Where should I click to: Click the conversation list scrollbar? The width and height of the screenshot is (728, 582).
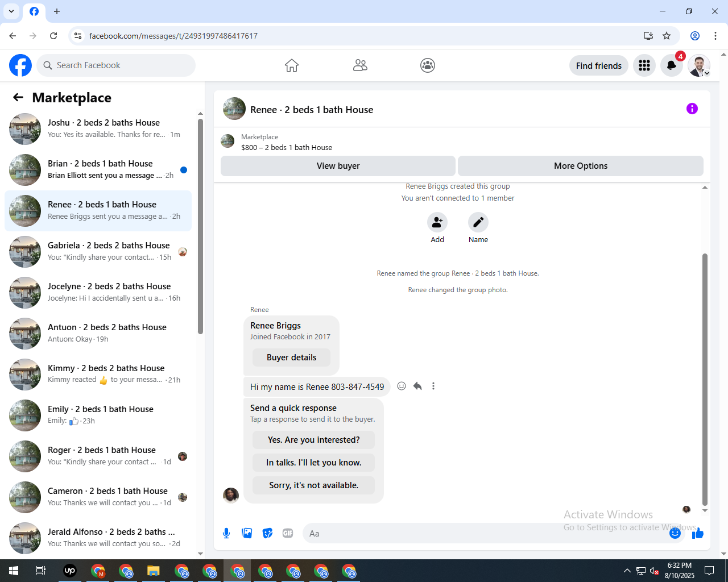200,226
